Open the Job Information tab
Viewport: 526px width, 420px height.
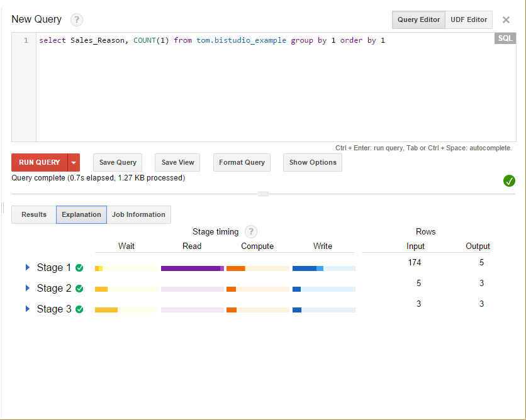[x=138, y=214]
